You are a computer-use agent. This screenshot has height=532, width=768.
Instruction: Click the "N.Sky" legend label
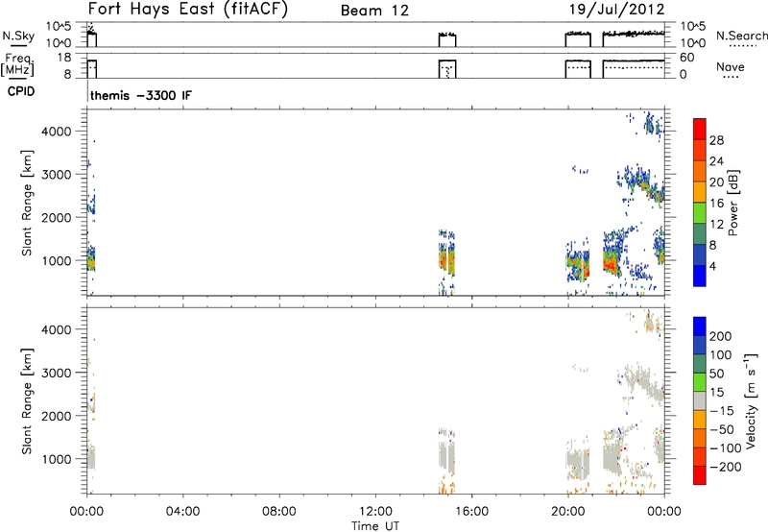coord(18,36)
